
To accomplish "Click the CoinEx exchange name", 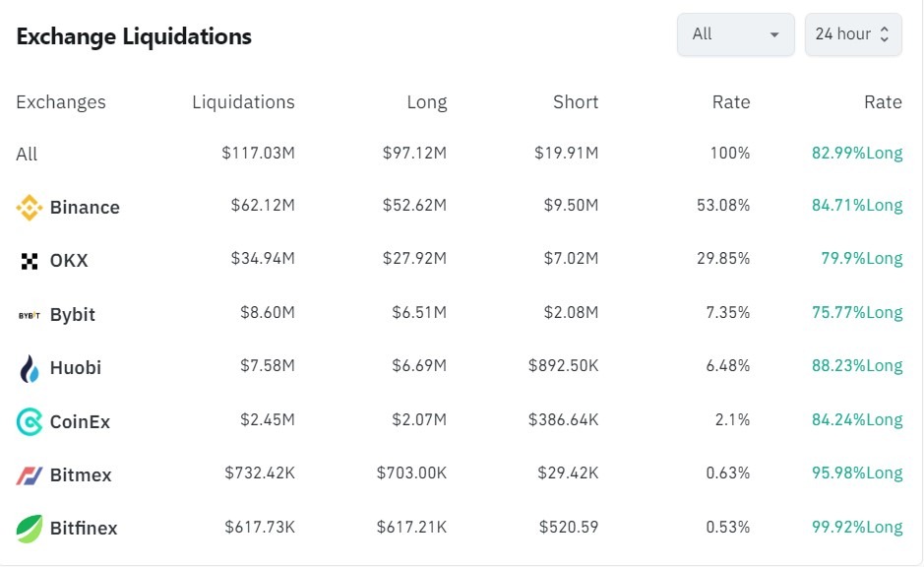I will click(80, 422).
